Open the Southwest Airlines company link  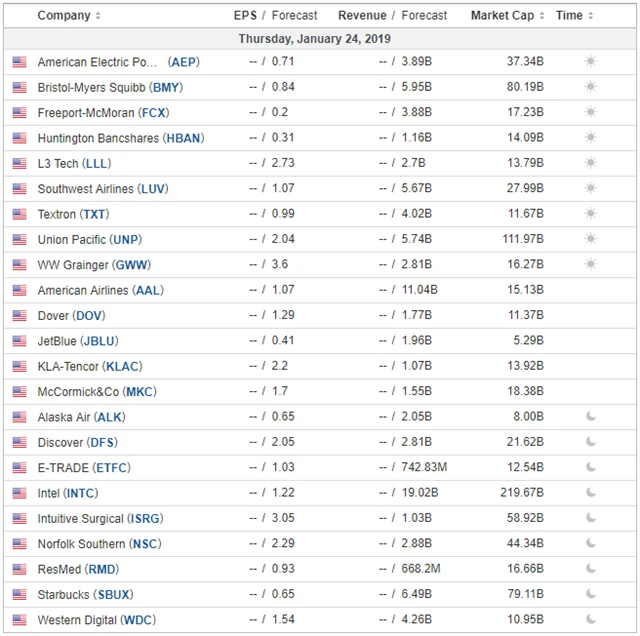point(86,189)
